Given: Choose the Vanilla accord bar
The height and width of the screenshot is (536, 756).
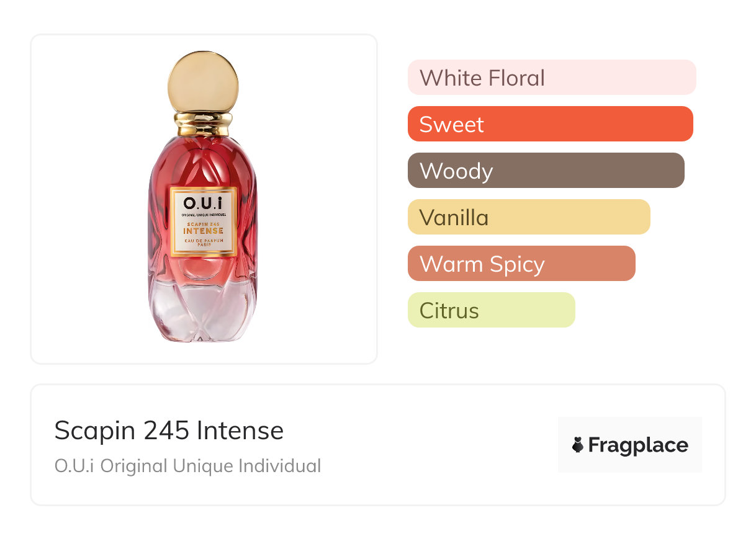Looking at the screenshot, I should [x=528, y=217].
